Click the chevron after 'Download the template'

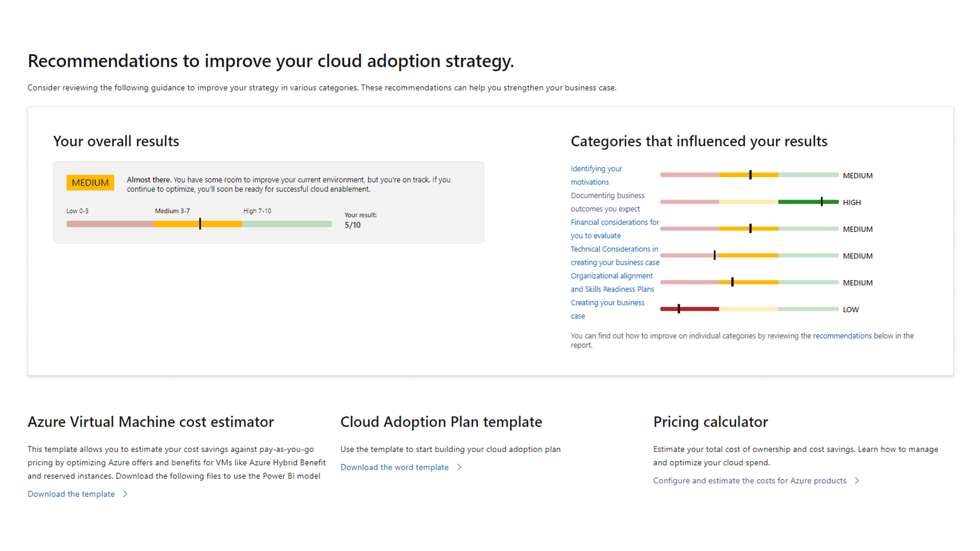(x=125, y=494)
